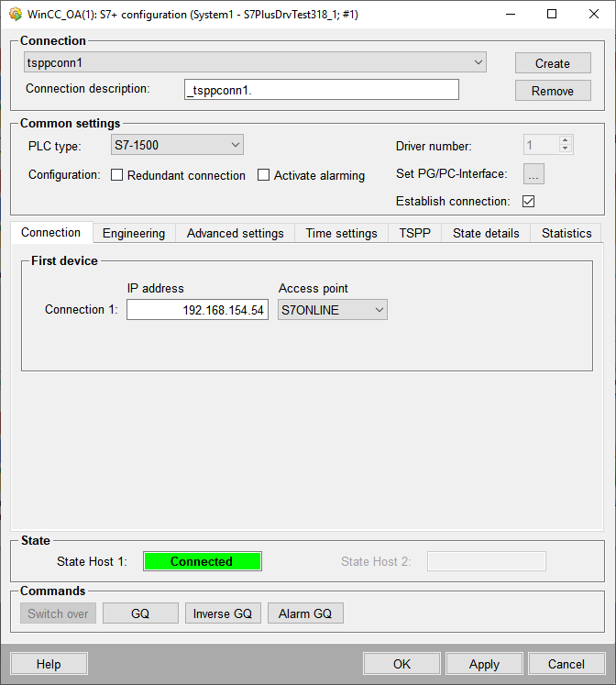Uncheck the Establish connection checkbox

pos(528,202)
